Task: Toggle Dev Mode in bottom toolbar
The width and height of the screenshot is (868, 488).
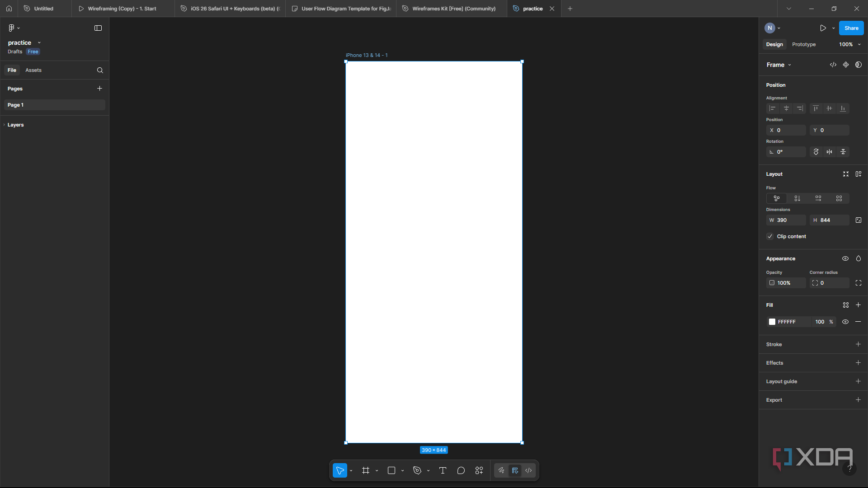Action: 528,470
